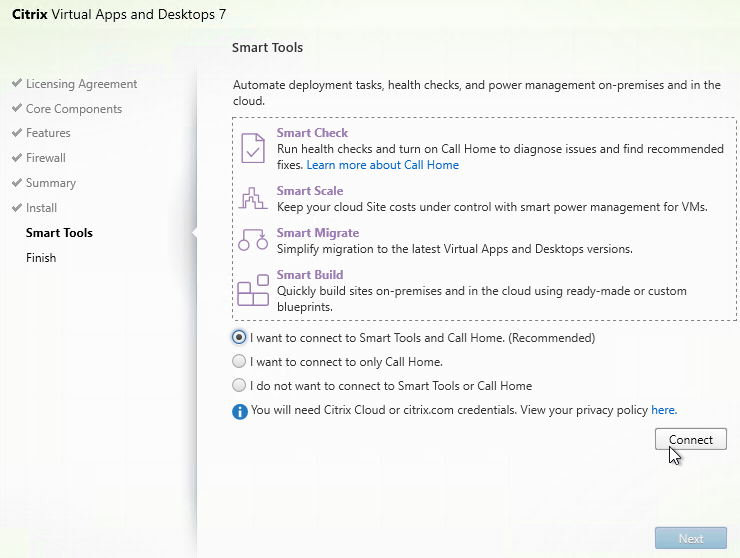Click the Smart Tools page title
The height and width of the screenshot is (558, 740).
click(268, 47)
